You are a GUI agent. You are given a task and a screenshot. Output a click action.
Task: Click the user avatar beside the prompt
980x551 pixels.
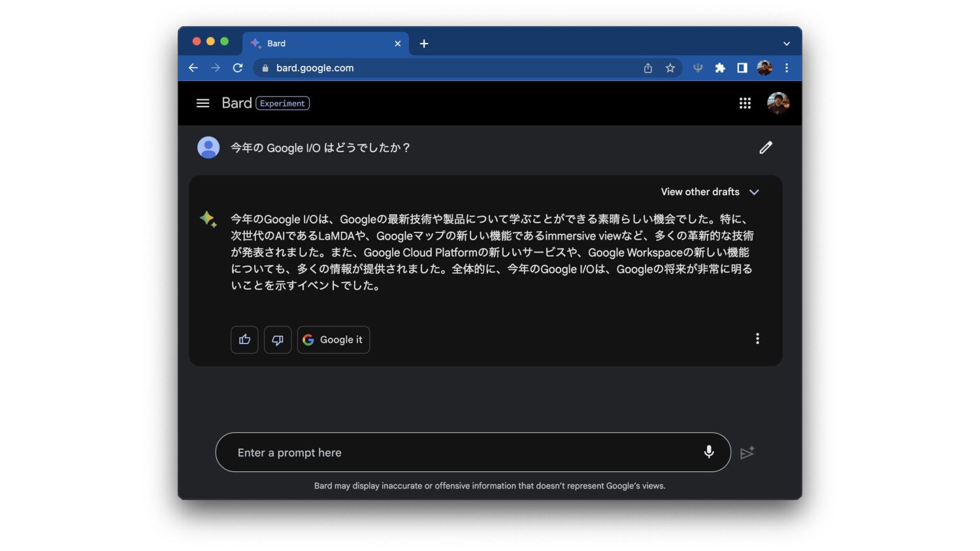pos(208,148)
